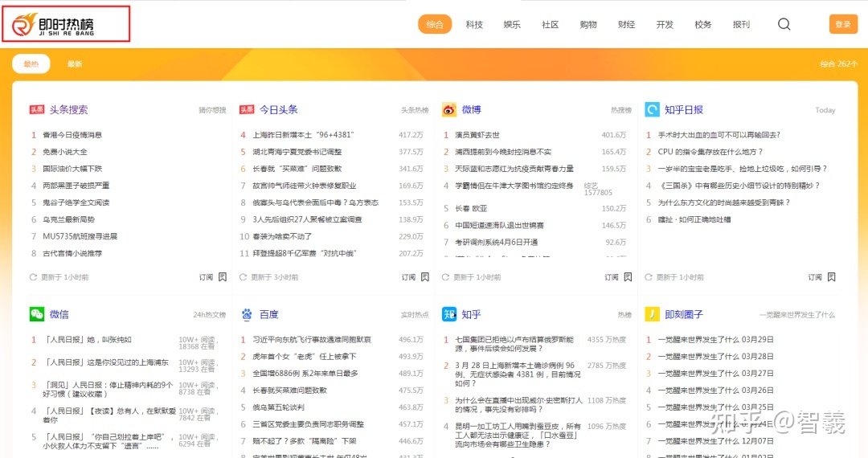Click the 头条搜索 red source icon
This screenshot has height=458, width=868.
[x=36, y=109]
